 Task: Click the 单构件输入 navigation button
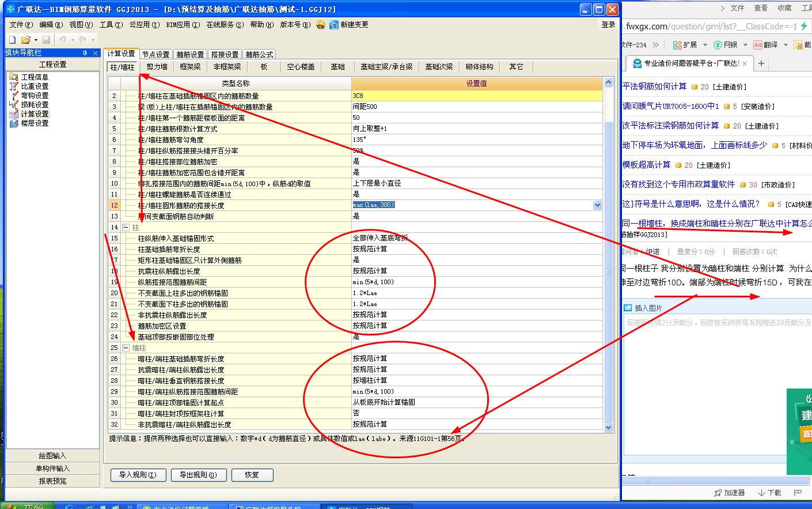pos(53,469)
